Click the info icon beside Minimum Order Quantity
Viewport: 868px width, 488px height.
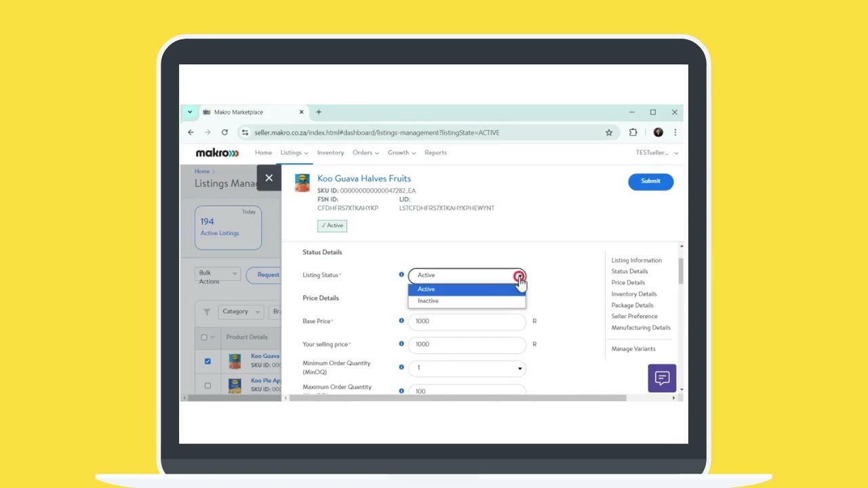click(x=401, y=367)
